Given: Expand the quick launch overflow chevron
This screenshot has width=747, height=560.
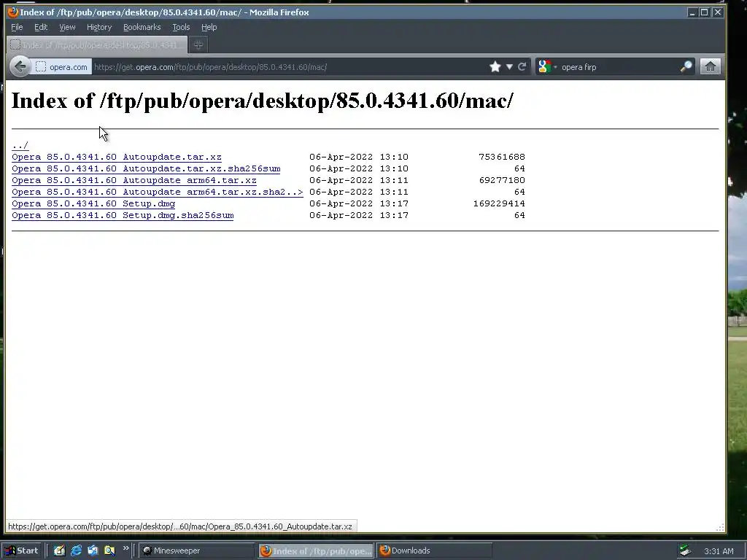Looking at the screenshot, I should coord(125,548).
